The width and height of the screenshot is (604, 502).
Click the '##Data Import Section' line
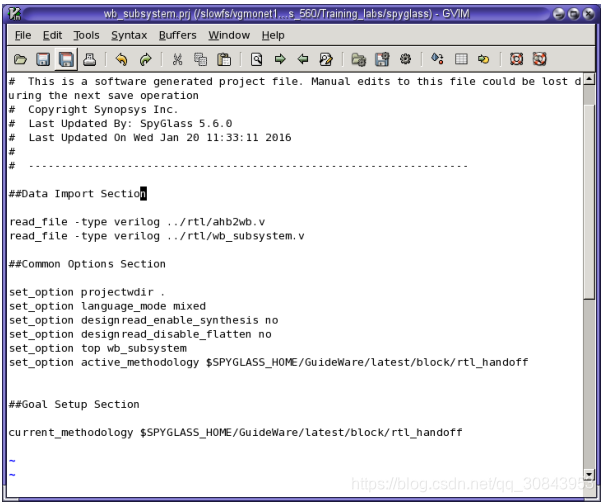77,193
